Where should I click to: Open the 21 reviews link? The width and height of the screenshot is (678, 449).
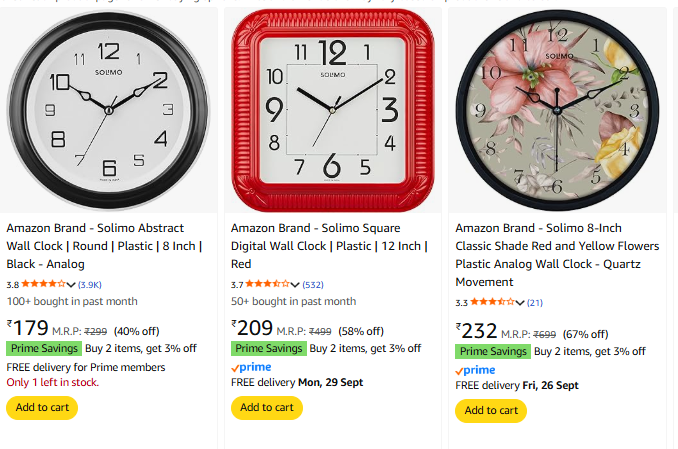pyautogui.click(x=535, y=302)
